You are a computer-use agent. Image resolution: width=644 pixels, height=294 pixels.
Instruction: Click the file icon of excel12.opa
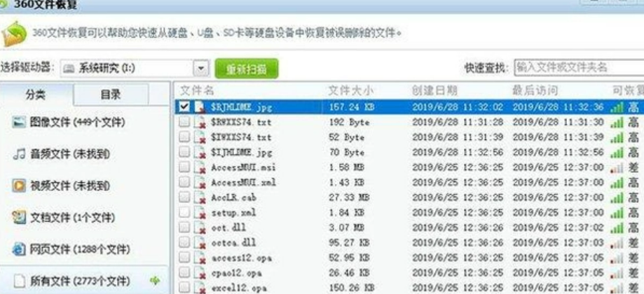(x=200, y=288)
